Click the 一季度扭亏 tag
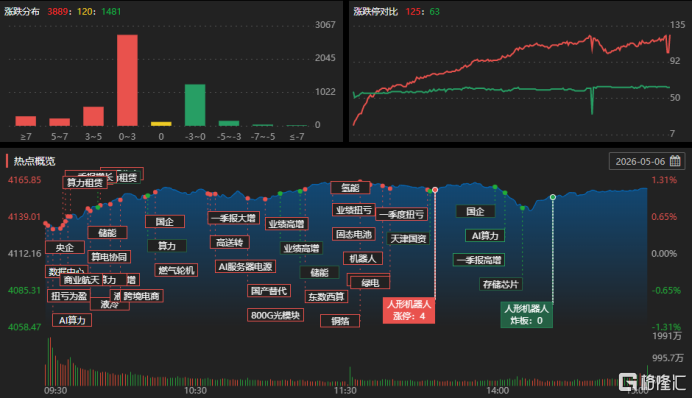This screenshot has width=693, height=399. (402, 214)
